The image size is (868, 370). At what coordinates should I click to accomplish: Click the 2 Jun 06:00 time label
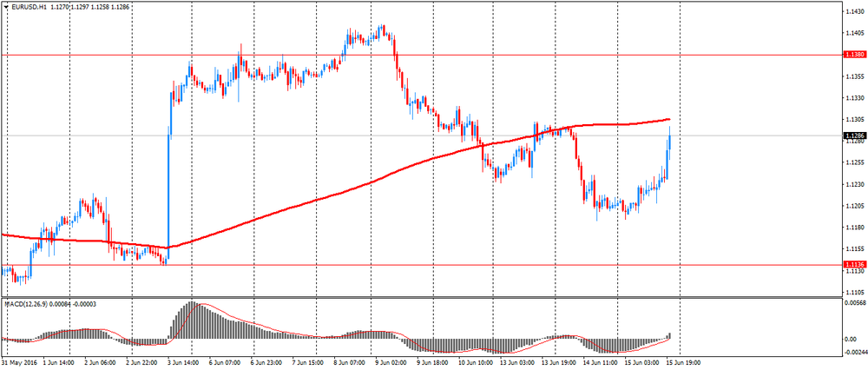pyautogui.click(x=100, y=363)
